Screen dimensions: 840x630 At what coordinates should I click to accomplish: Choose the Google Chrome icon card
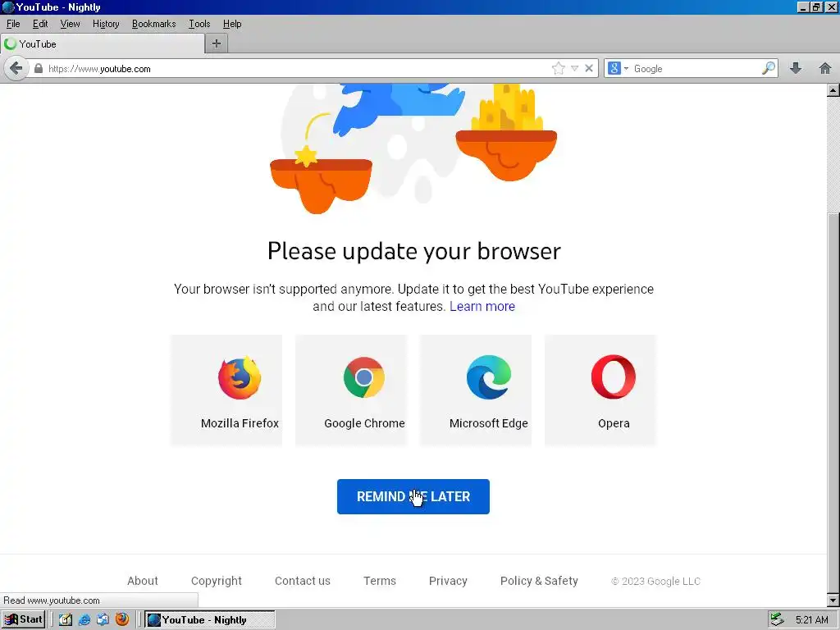coord(351,390)
